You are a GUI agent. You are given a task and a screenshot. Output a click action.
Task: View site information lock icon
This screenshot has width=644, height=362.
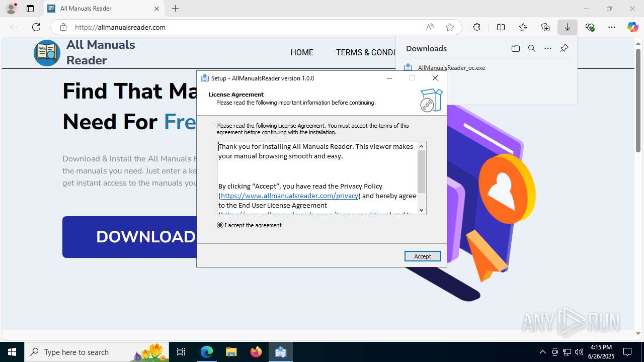click(63, 27)
